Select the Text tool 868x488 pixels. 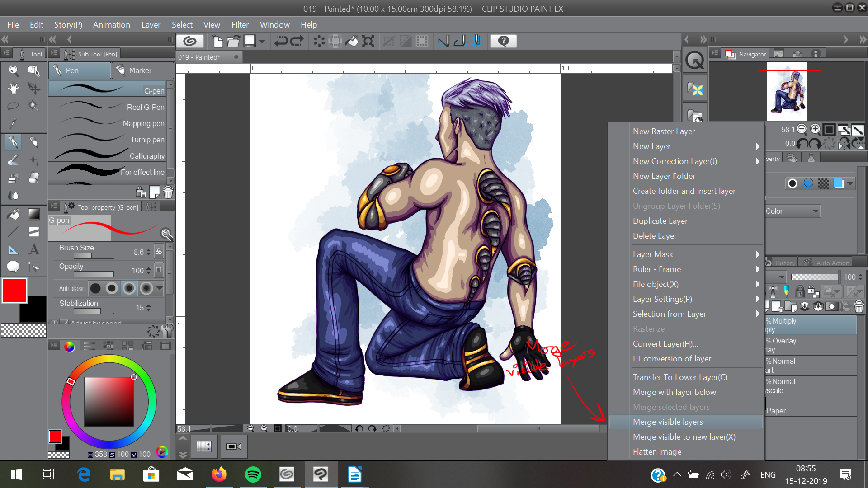click(x=34, y=249)
